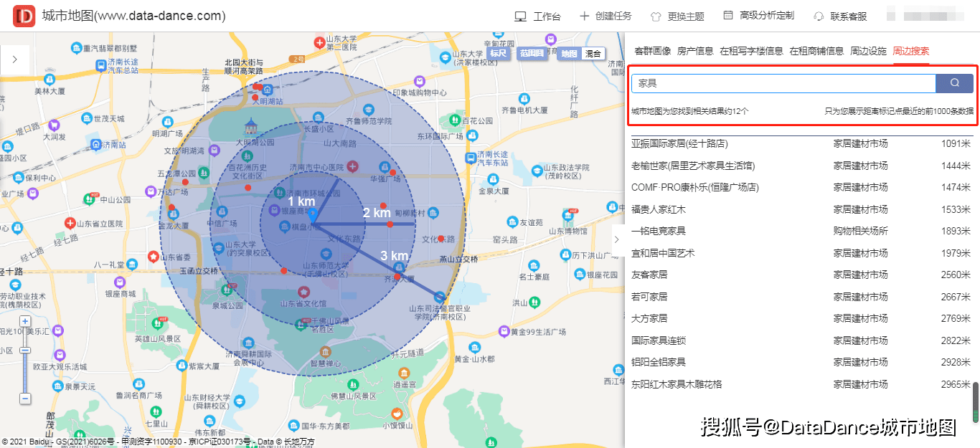Click the map zoom in plus button
This screenshot has height=448, width=980.
click(25, 321)
